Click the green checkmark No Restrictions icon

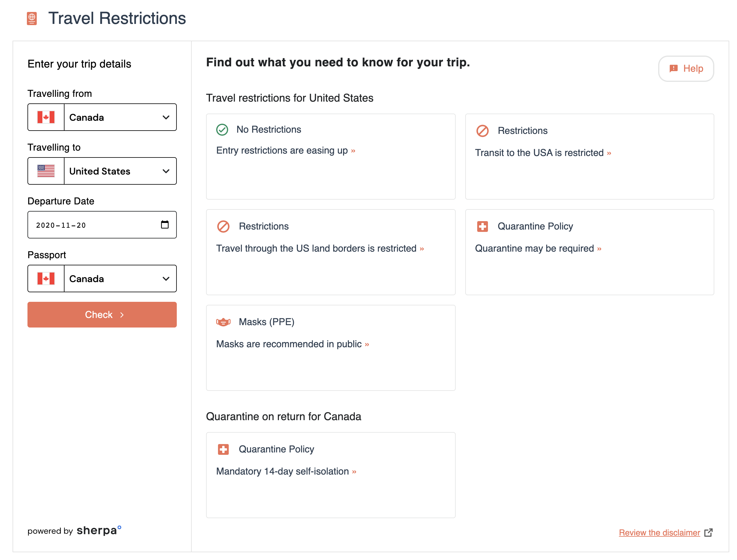(222, 130)
